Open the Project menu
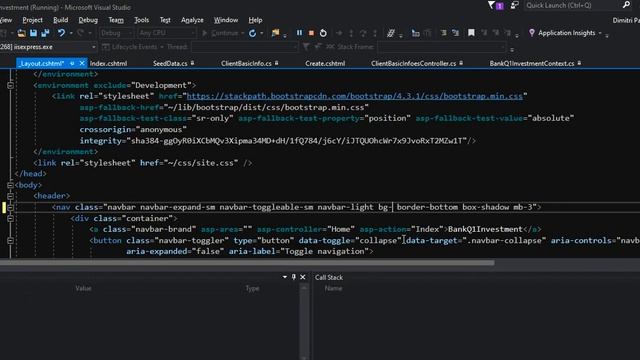Viewport: 640px width, 360px height. click(32, 20)
